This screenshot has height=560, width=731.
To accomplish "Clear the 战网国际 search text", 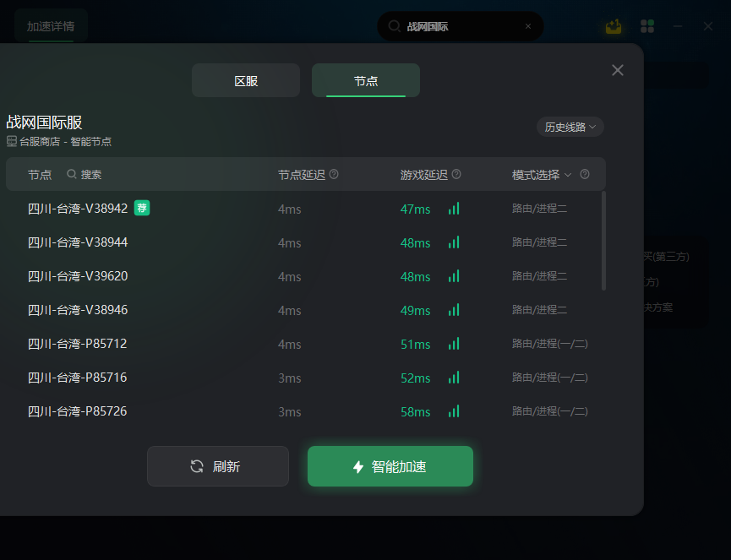I will click(x=527, y=26).
